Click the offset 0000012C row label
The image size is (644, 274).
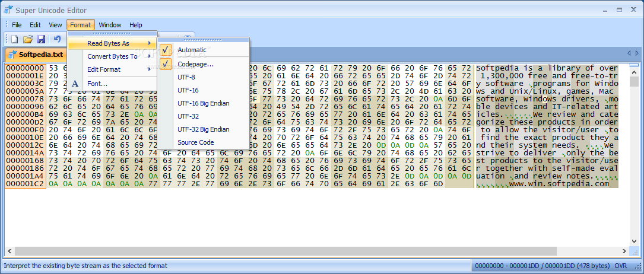[26, 145]
